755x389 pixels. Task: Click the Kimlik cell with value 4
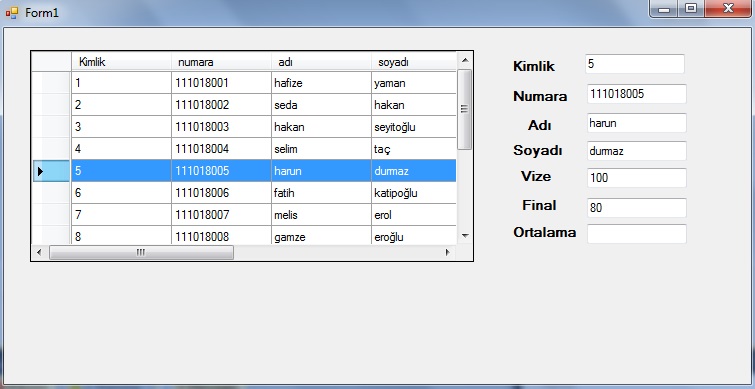[x=121, y=149]
